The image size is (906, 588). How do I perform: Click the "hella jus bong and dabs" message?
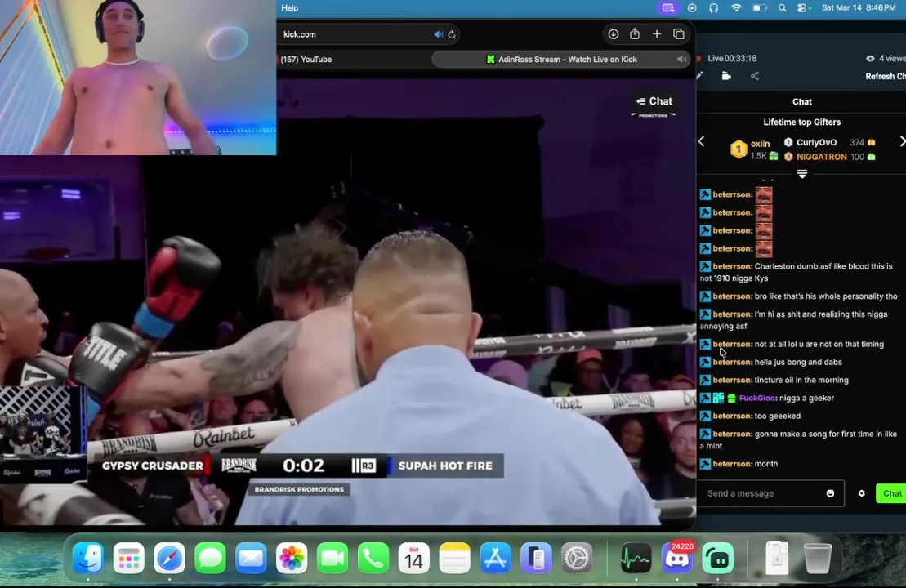pyautogui.click(x=798, y=362)
